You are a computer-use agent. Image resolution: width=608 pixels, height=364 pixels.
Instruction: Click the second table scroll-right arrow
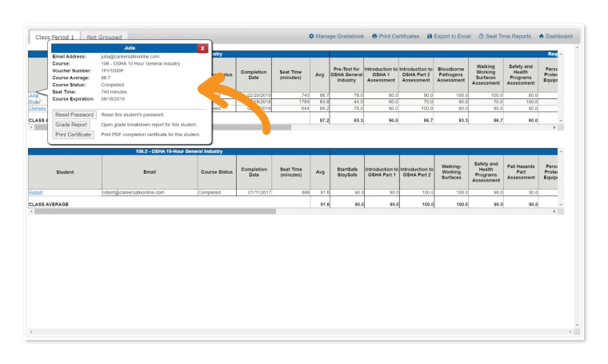pos(554,212)
